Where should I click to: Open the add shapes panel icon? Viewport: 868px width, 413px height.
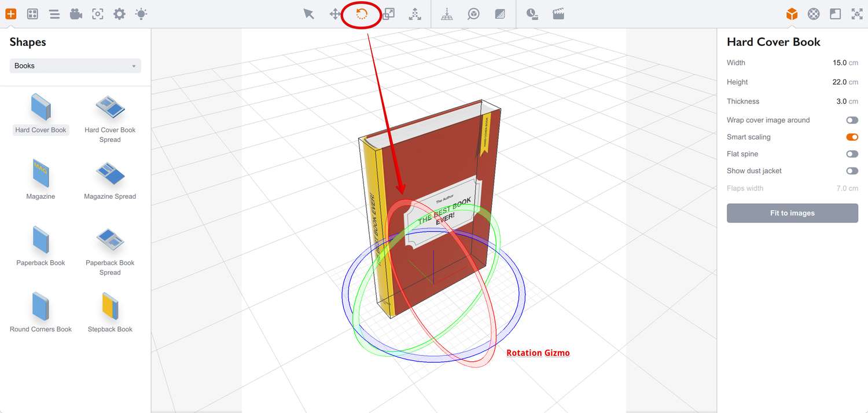[11, 14]
